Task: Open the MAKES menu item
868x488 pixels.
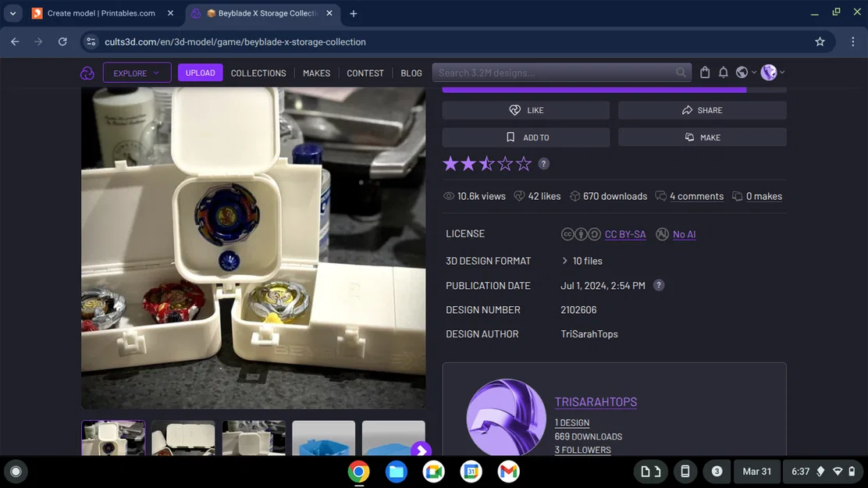Action: 317,73
